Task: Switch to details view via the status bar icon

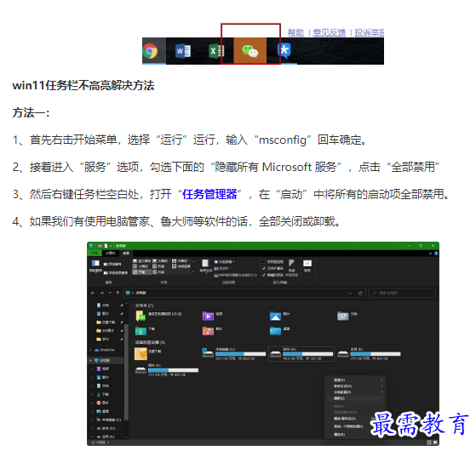Action: click(x=429, y=442)
